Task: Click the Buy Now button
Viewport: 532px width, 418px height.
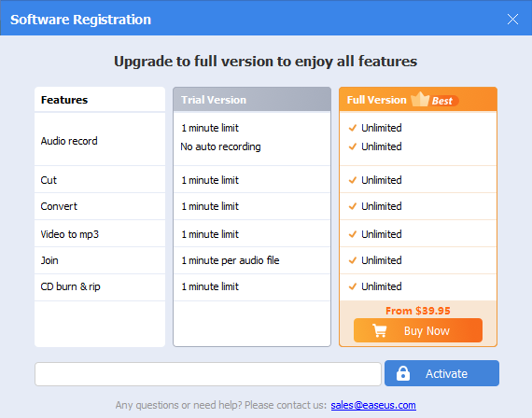Action: coord(418,330)
